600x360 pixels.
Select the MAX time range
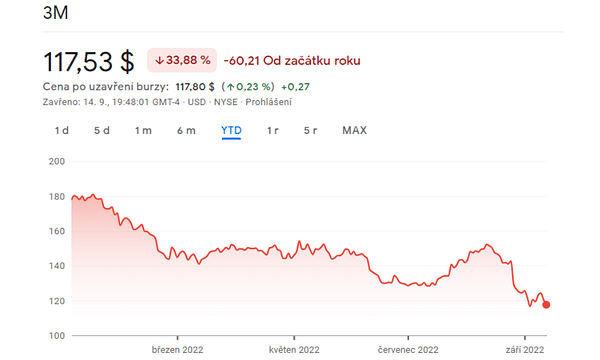354,130
